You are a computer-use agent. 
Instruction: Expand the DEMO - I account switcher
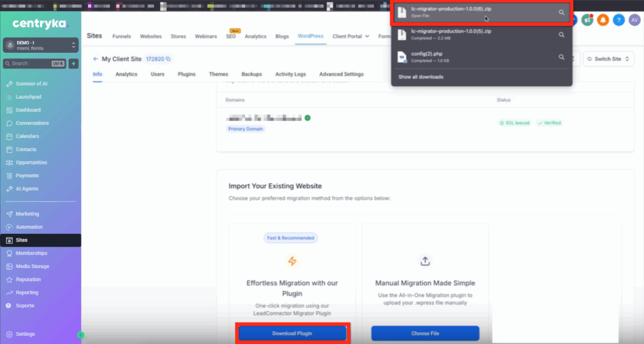pos(40,45)
